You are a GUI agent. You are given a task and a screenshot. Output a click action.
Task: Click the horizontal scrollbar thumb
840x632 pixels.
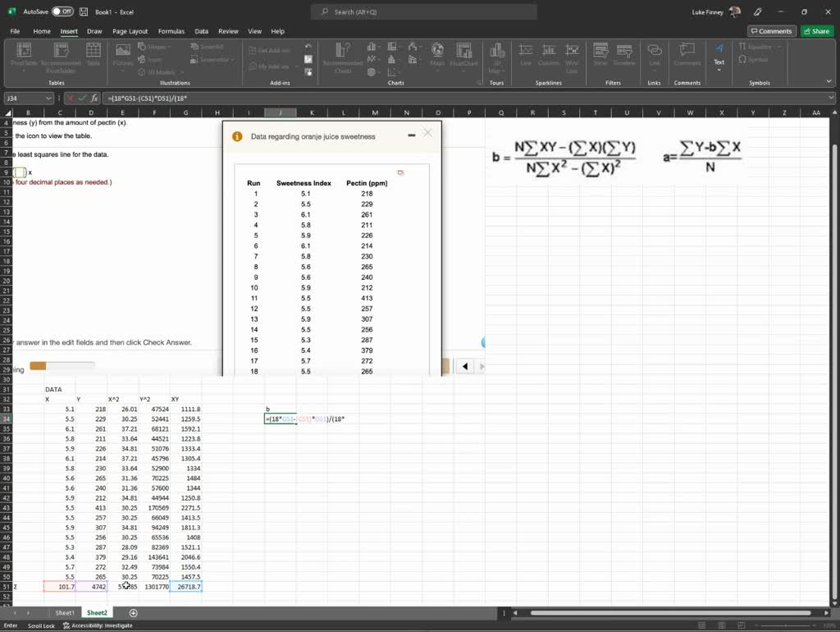[670, 612]
